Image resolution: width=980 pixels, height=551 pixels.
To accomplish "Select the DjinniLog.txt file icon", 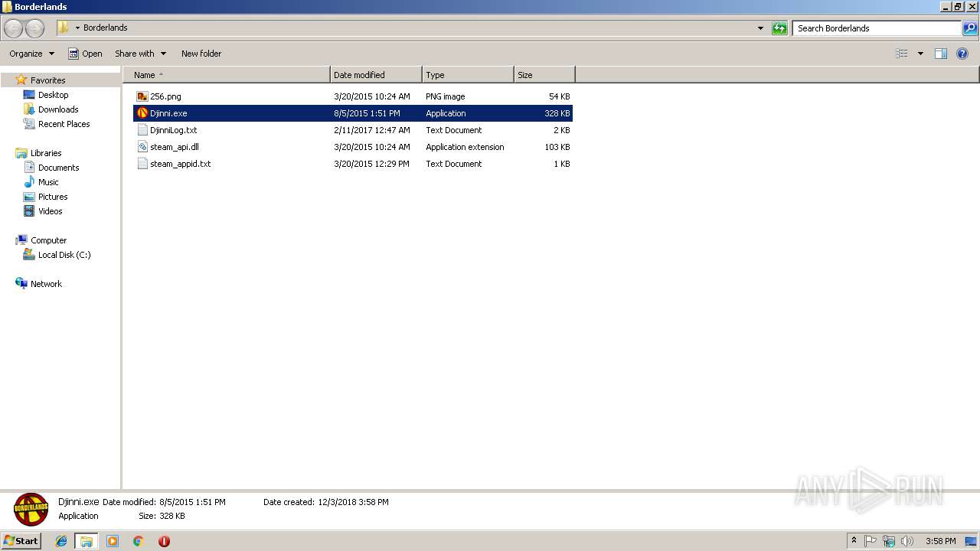I will click(142, 130).
